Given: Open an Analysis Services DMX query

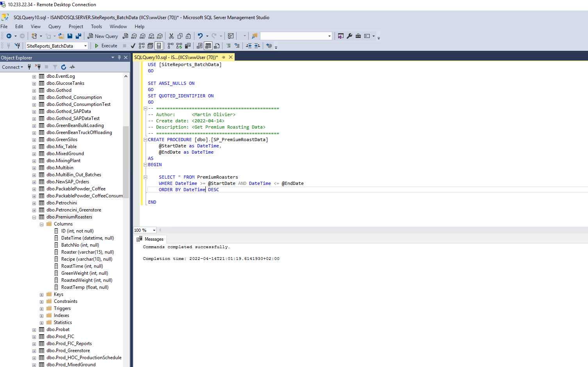Looking at the screenshot, I should pos(143,36).
